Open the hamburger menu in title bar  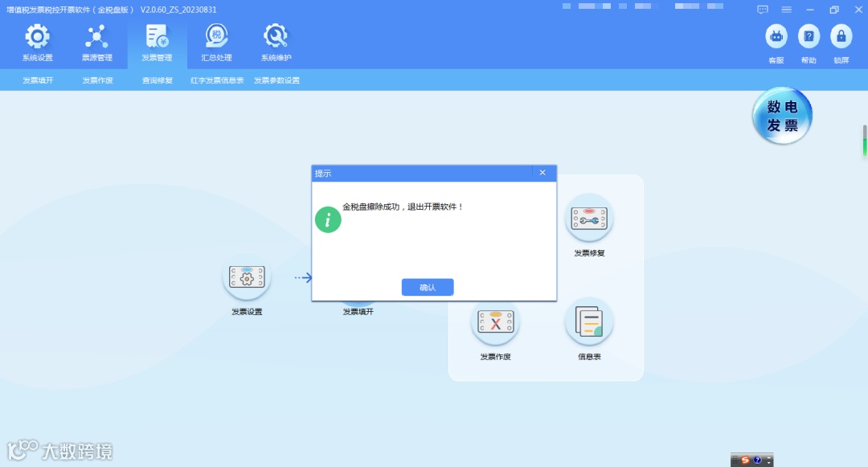(786, 10)
